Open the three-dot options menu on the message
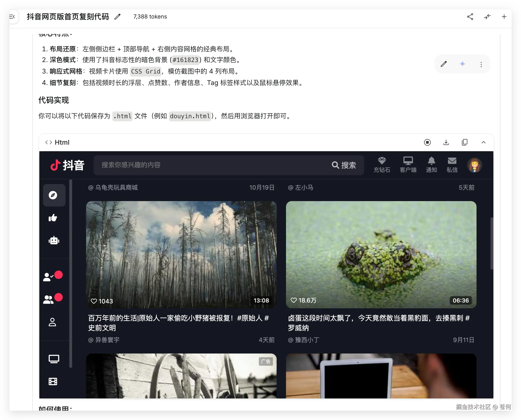The image size is (521, 420). tap(481, 64)
